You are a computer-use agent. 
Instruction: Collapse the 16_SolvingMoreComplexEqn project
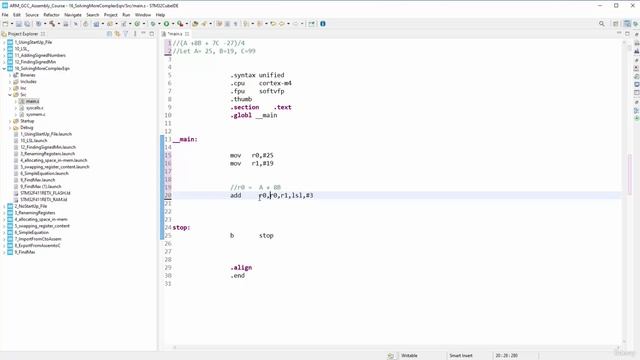(4, 69)
